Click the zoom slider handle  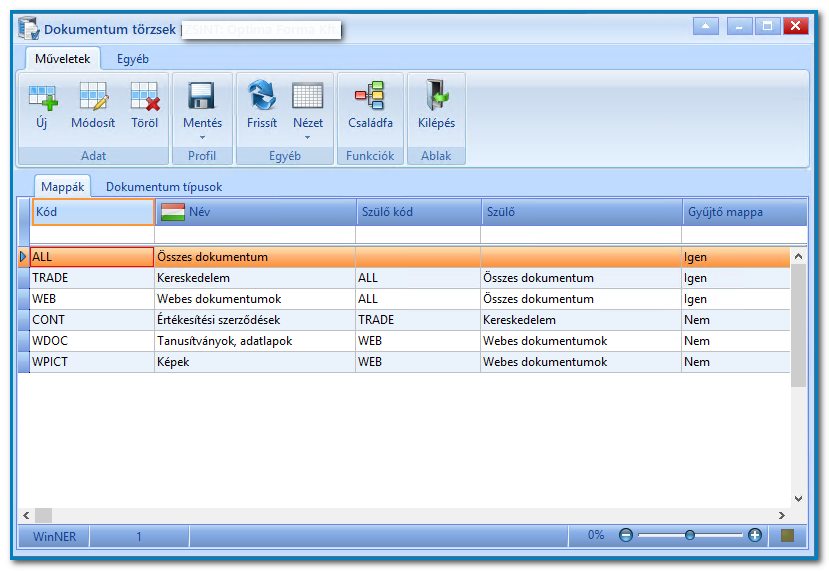(689, 535)
